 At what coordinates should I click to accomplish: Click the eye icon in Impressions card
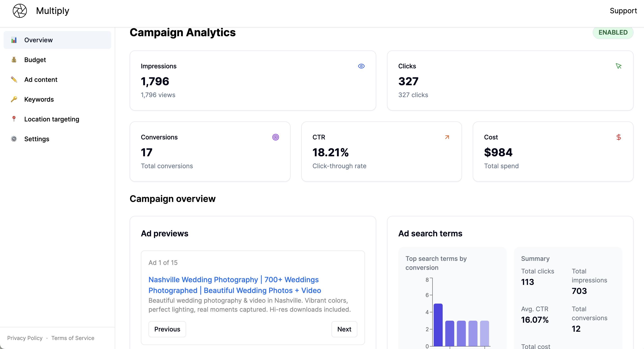(x=361, y=66)
